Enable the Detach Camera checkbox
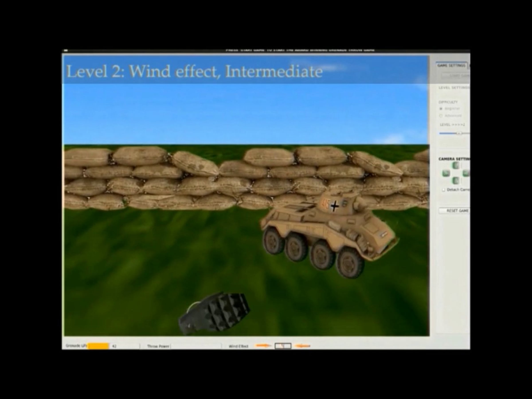The width and height of the screenshot is (532, 399). coord(443,190)
